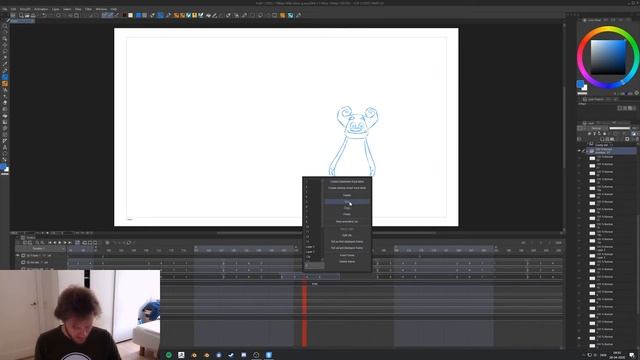Select the Move (hand) tool

5,32
